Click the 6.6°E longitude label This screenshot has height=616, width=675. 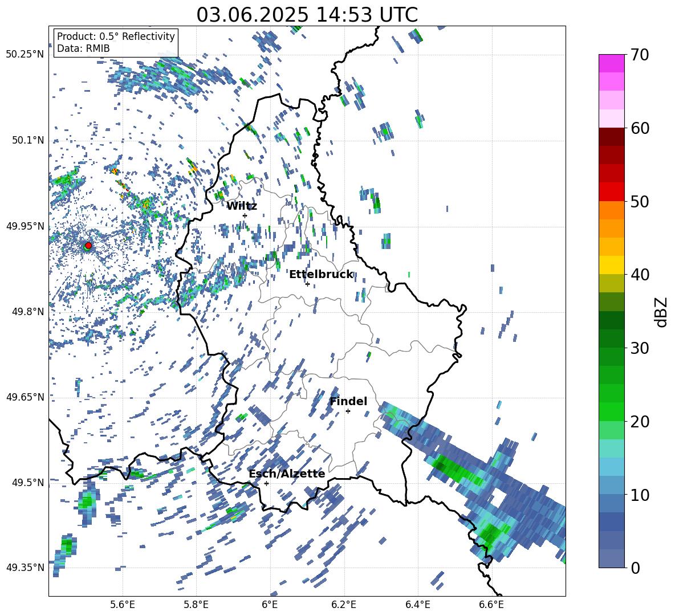click(491, 605)
